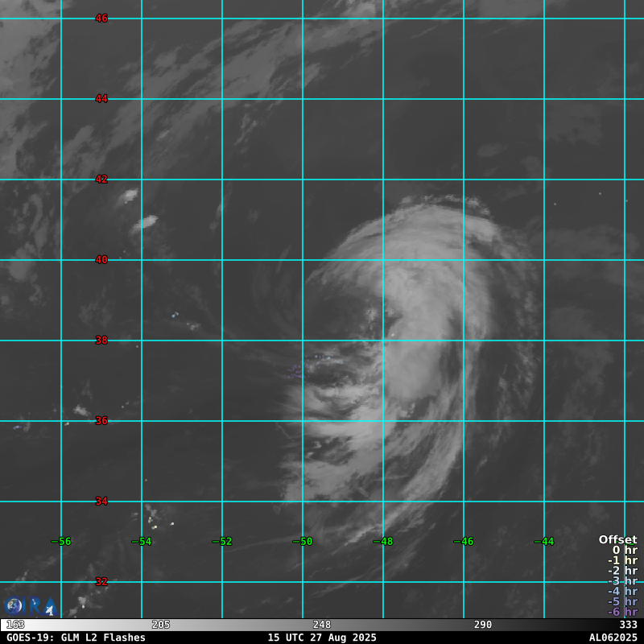The image size is (644, 644).
Task: Click the 32 latitude label
Action: pyautogui.click(x=101, y=581)
